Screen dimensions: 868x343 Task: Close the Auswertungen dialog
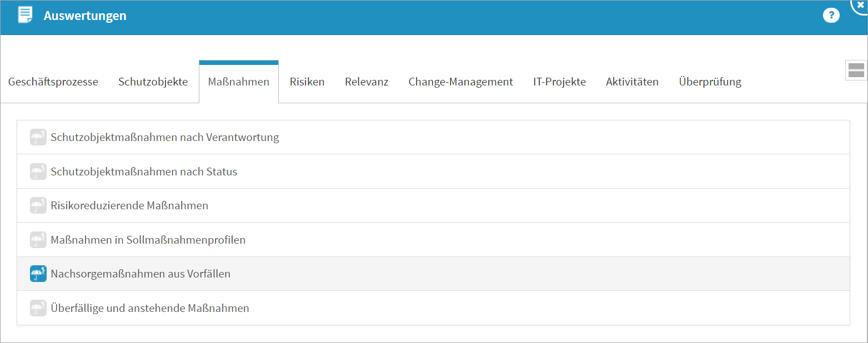861,4
